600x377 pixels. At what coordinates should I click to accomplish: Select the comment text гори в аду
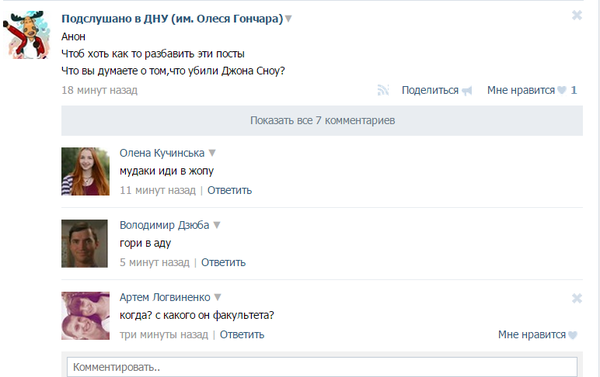pyautogui.click(x=145, y=243)
